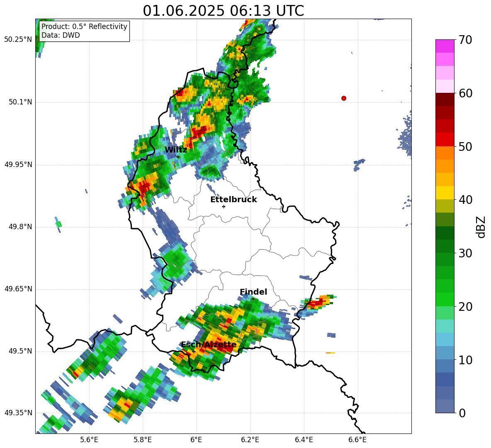Image resolution: width=491 pixels, height=448 pixels.
Task: Click the title 01.06.2025 06:13 UTC
Action: click(223, 11)
